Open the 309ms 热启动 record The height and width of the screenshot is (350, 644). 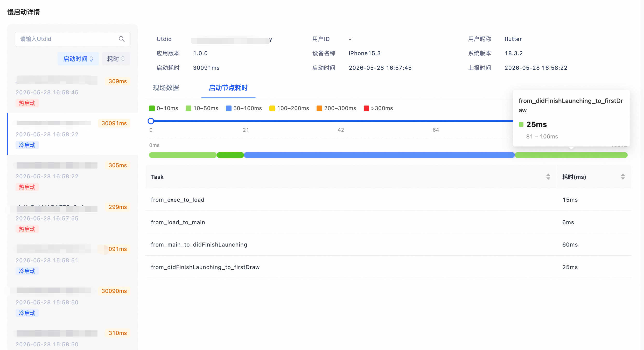click(x=73, y=92)
